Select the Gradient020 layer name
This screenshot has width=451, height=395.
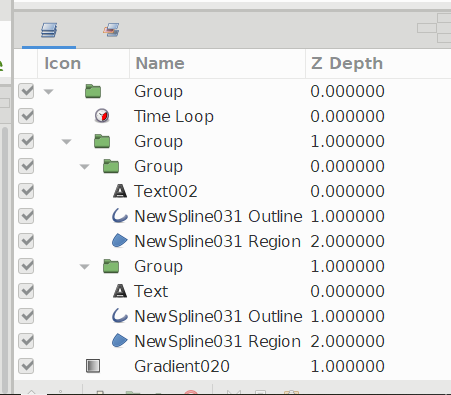point(182,366)
